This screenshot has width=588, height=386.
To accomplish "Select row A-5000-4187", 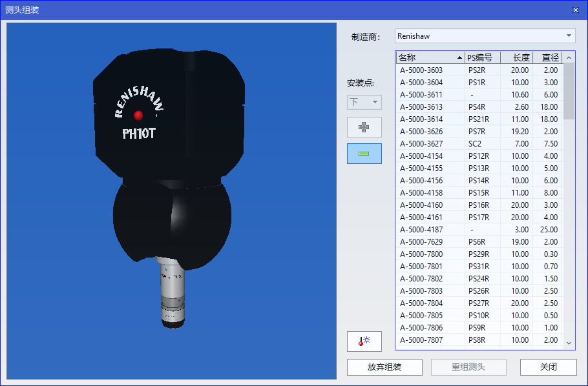I will pyautogui.click(x=479, y=230).
